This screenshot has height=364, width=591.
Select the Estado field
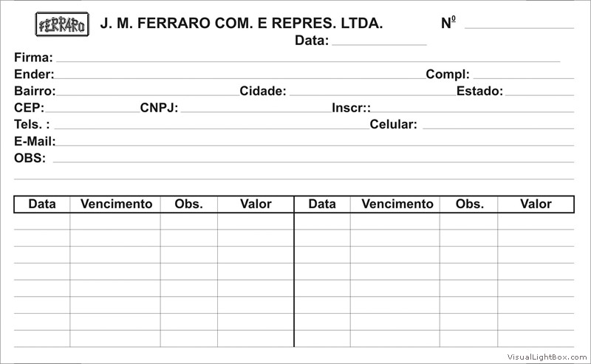[539, 91]
